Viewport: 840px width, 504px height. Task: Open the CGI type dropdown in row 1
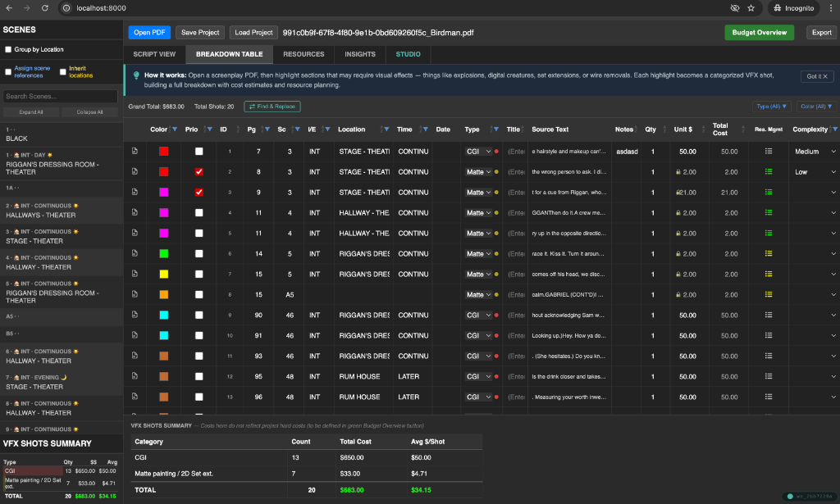478,152
